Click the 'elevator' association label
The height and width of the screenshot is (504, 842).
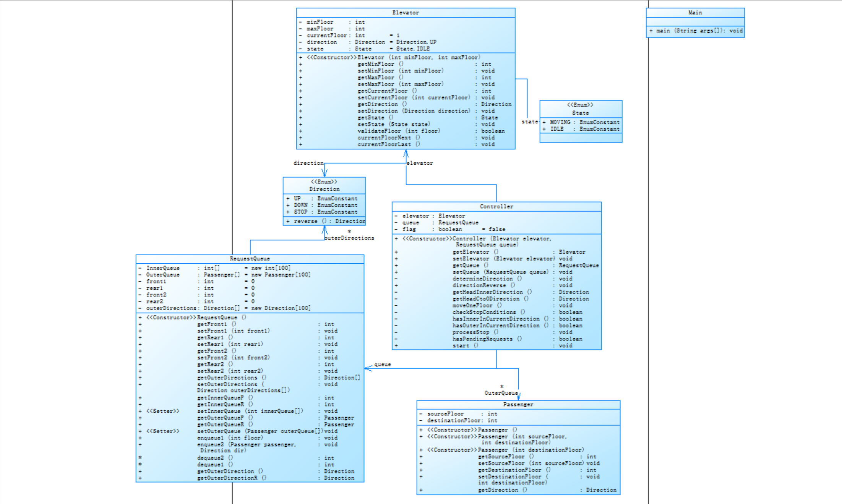(420, 163)
